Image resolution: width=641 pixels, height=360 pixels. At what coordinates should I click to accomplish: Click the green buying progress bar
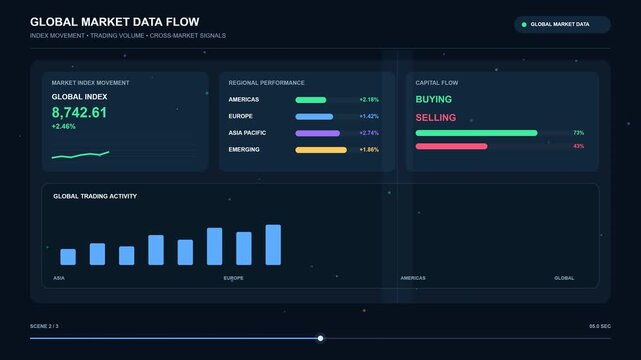(x=476, y=133)
